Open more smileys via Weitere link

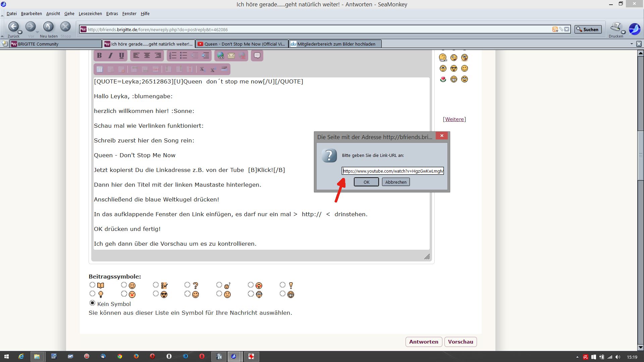click(454, 119)
